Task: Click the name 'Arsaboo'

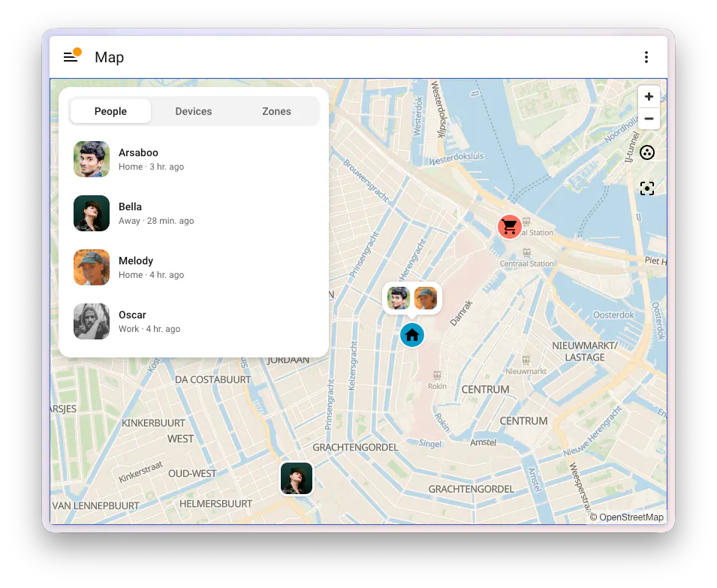Action: click(x=138, y=152)
